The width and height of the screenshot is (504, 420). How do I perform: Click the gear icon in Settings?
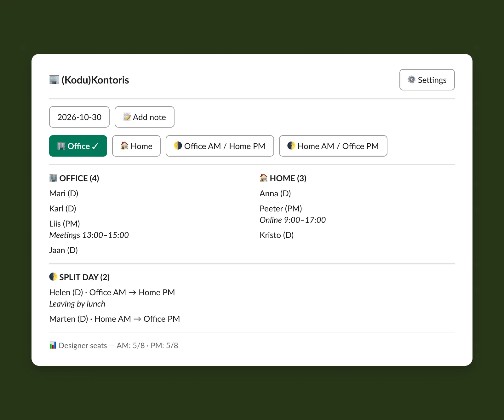[x=411, y=79]
